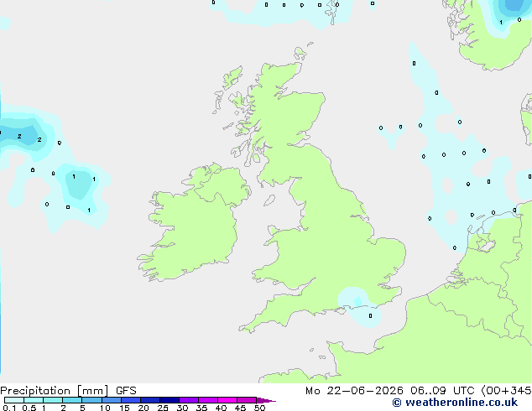The image size is (532, 411).
Task: Select the 30–35 mm purple legend swatch
Action: pyautogui.click(x=189, y=400)
